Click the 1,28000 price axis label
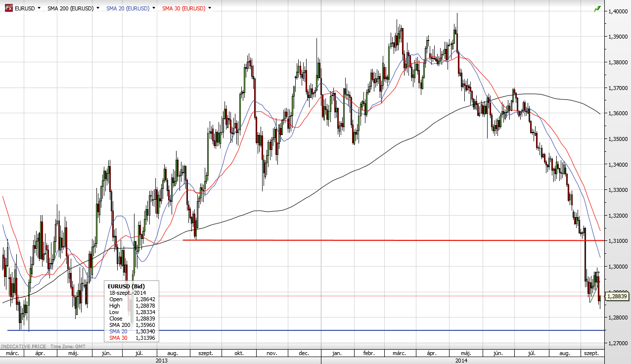The height and width of the screenshot is (364, 631). pyautogui.click(x=618, y=318)
